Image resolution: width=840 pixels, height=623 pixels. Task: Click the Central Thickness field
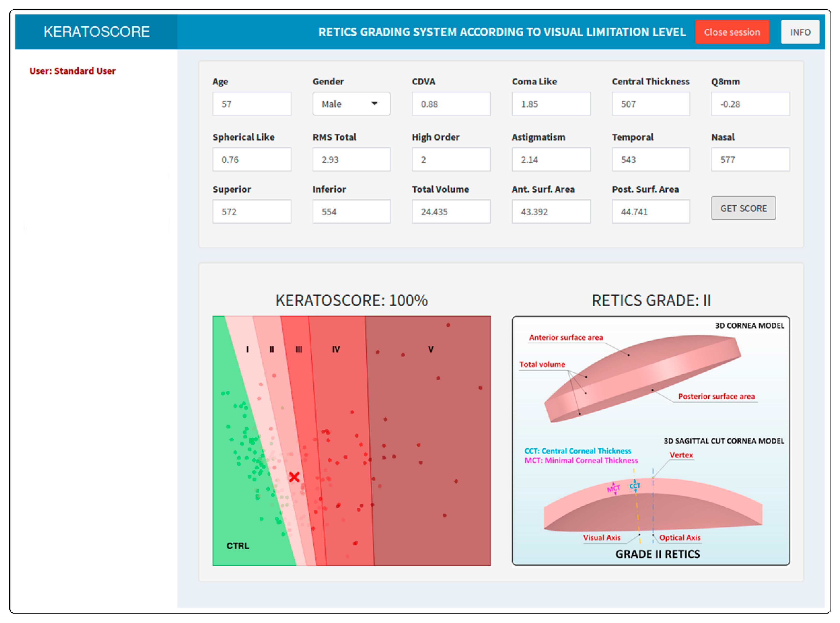click(650, 104)
